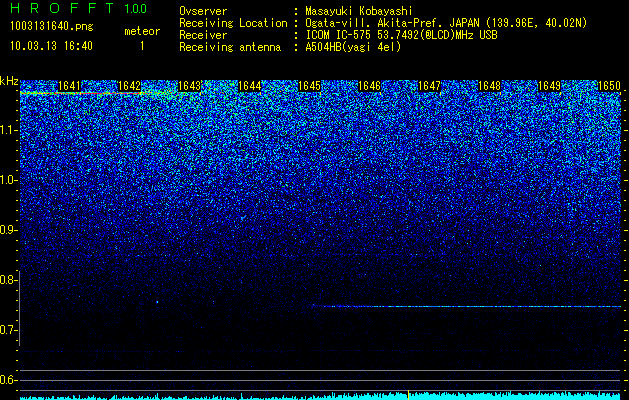The image size is (629, 400).
Task: Click the 1648 time marker label
Action: tap(489, 86)
